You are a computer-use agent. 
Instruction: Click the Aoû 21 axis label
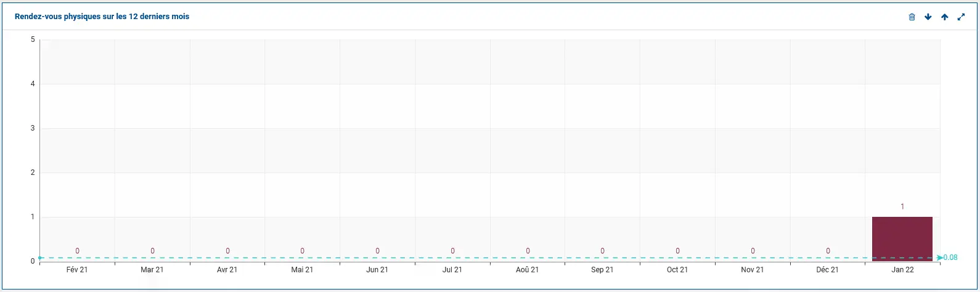528,270
